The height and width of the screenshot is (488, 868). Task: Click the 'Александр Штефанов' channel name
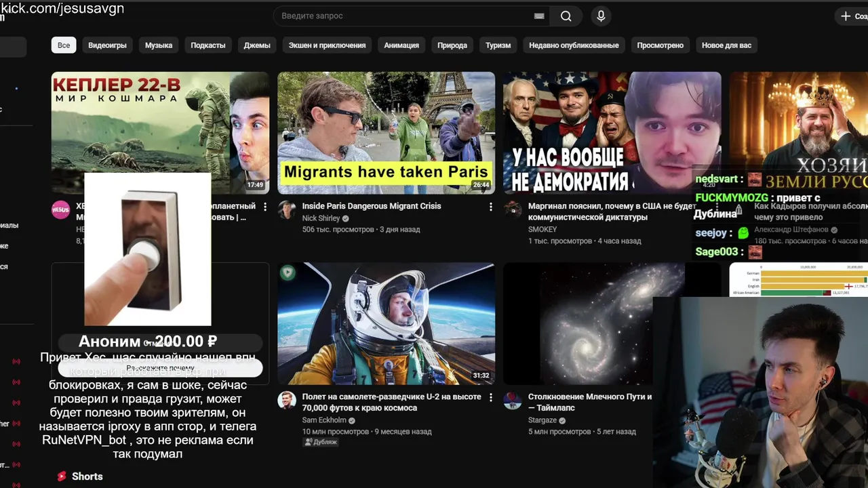pos(792,230)
